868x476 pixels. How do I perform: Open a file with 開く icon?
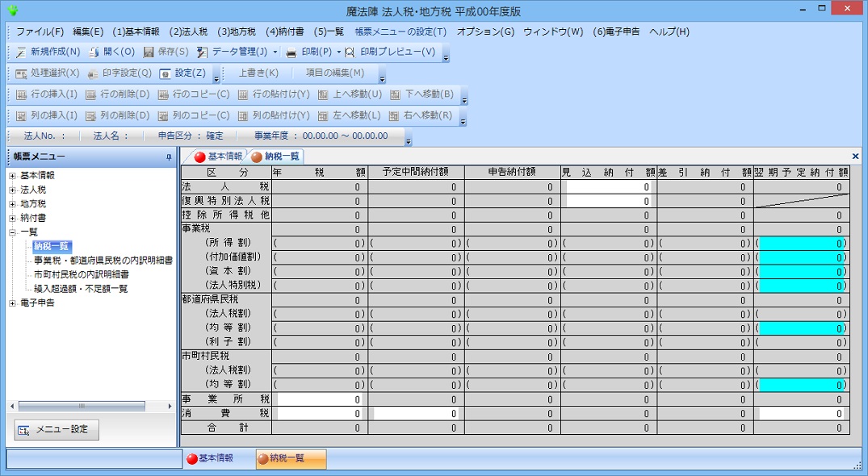point(94,52)
